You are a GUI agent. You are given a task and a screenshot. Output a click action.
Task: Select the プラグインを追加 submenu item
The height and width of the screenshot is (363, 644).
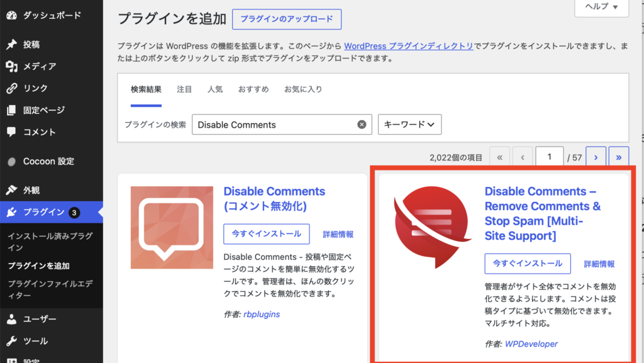(38, 265)
